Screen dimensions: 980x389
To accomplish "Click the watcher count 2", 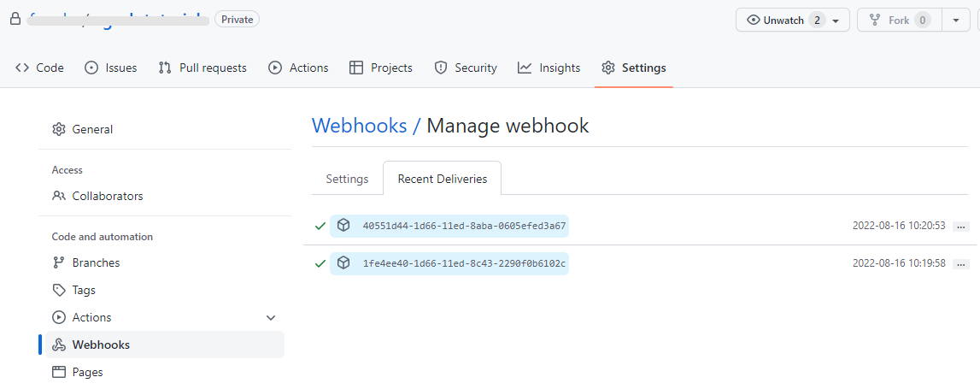I will 817,20.
